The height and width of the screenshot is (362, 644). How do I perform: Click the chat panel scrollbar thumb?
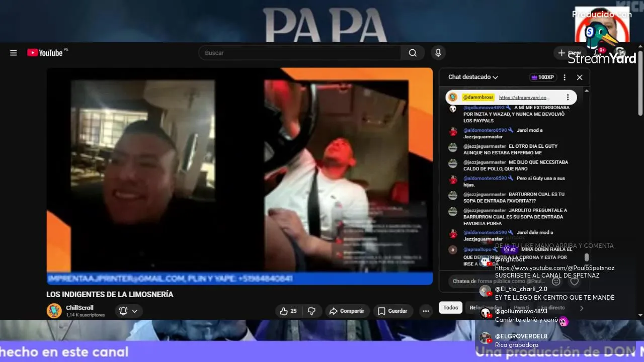[x=587, y=257]
